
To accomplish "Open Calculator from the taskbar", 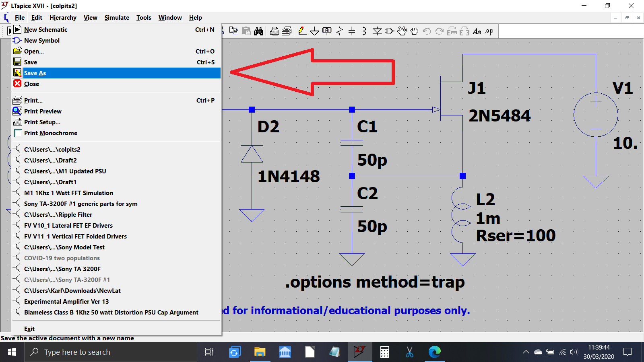I will click(x=385, y=352).
